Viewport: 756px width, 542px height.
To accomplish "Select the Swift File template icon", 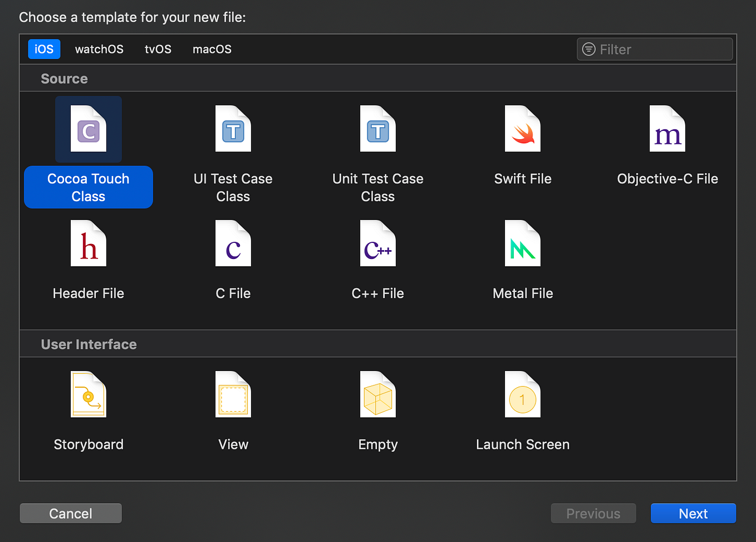I will (522, 129).
